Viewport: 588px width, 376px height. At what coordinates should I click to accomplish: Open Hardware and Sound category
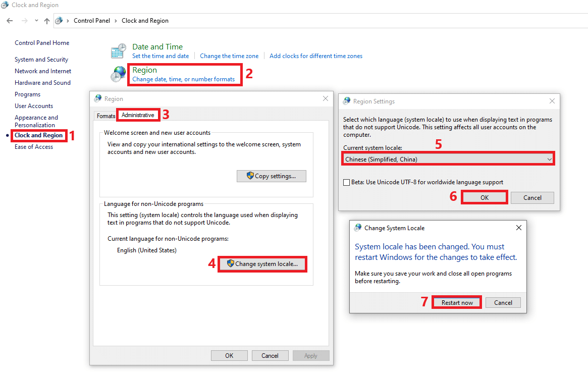[42, 82]
